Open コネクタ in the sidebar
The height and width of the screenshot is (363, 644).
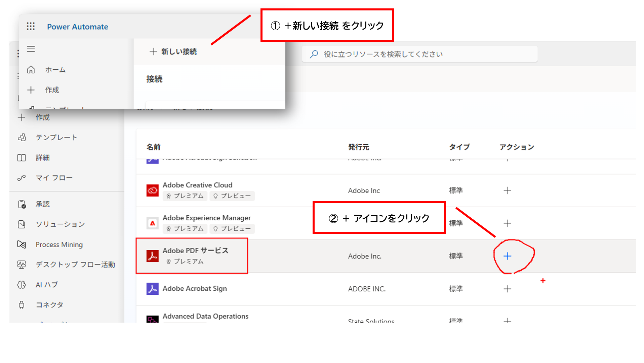[x=49, y=305]
